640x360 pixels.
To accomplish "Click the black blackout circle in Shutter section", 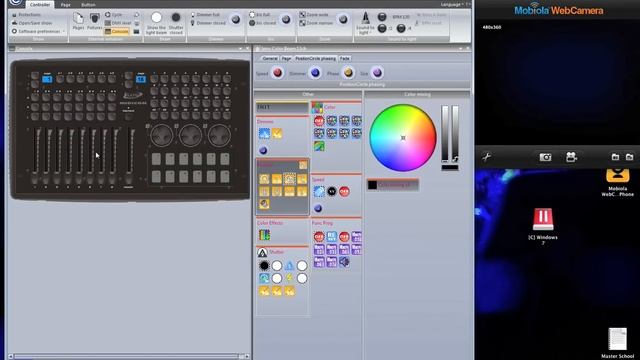I will [264, 266].
